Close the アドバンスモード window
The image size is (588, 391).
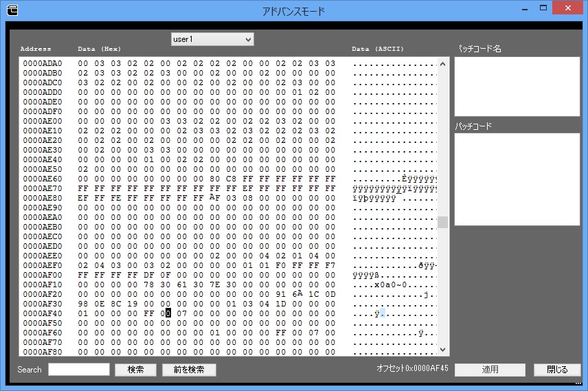coord(568,8)
